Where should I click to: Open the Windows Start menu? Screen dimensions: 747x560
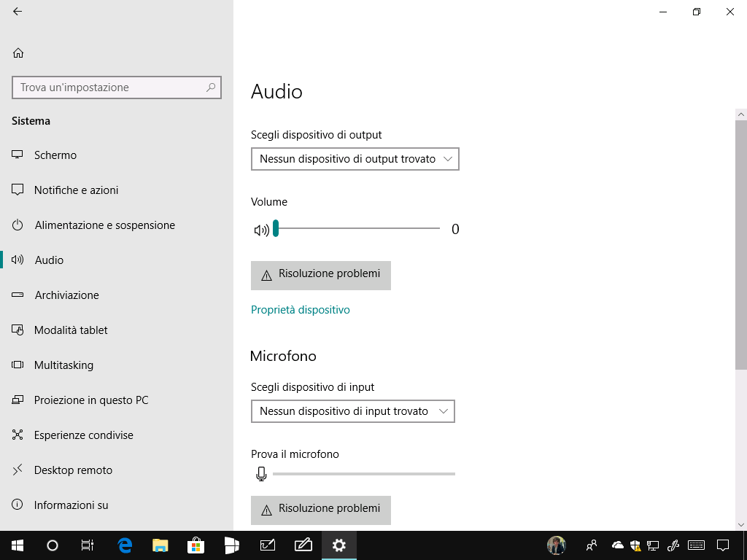pos(18,545)
